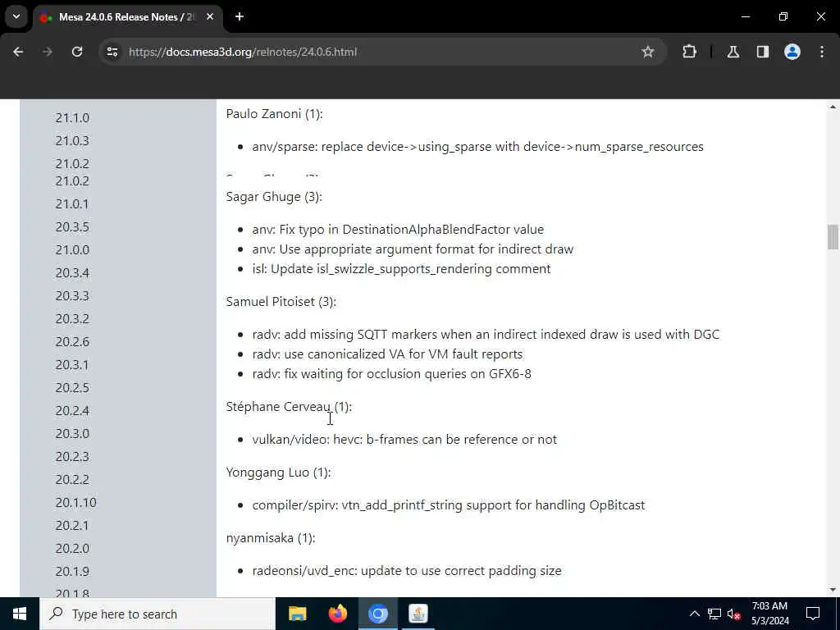This screenshot has height=630, width=840.
Task: Open release notes 21.0.0 link
Action: tap(72, 250)
